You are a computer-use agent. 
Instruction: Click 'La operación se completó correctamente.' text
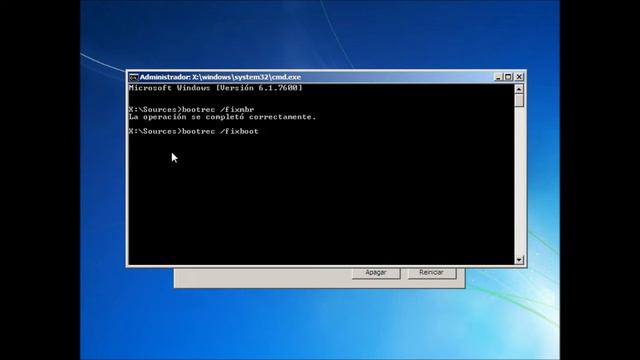[x=222, y=117]
